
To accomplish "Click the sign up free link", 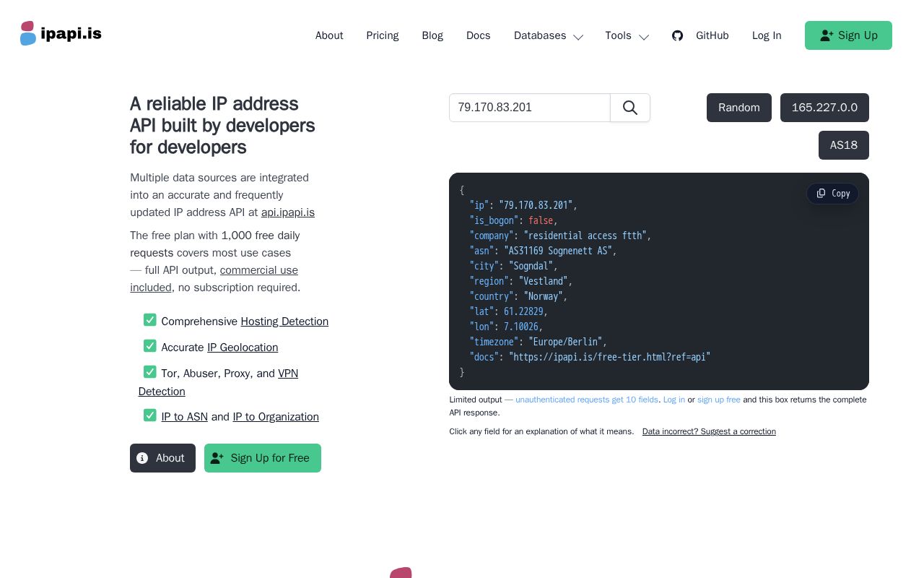I will pyautogui.click(x=719, y=400).
